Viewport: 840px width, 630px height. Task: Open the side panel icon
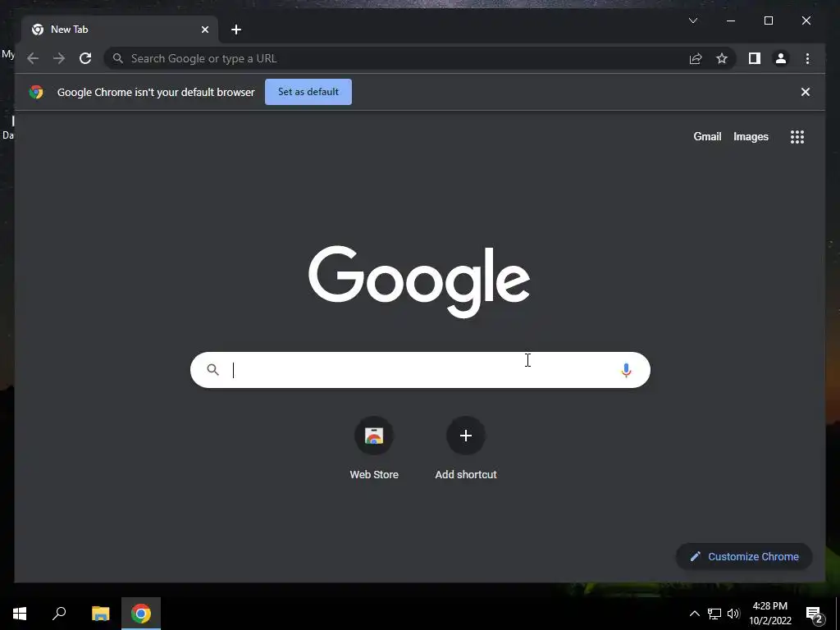tap(755, 58)
